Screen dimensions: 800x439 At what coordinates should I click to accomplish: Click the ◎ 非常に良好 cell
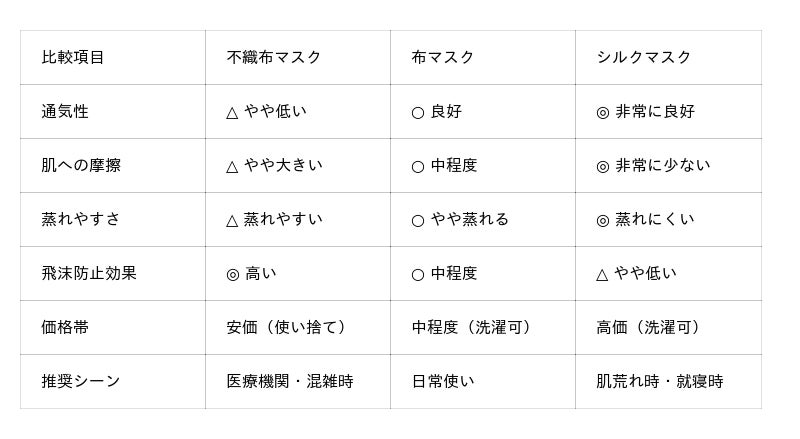point(645,111)
